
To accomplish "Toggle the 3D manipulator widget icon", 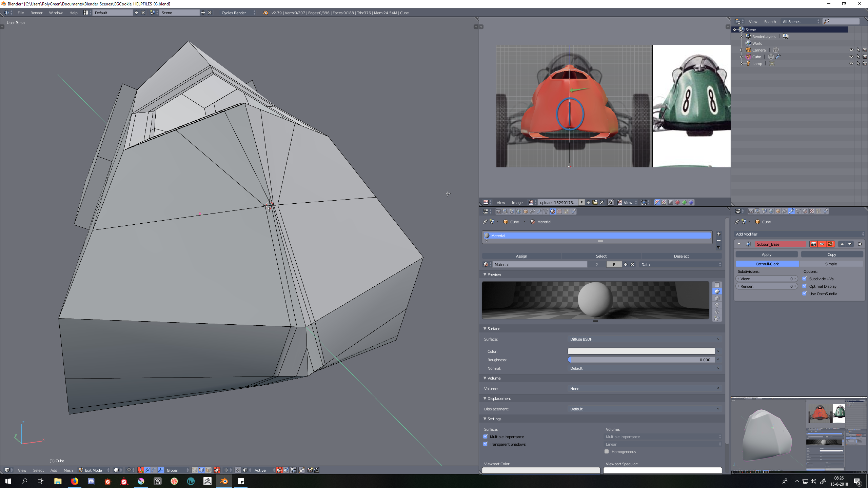I will (x=140, y=470).
